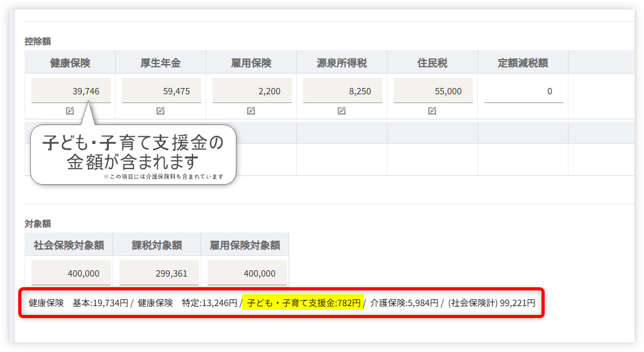Select the 雇用保険 field showing 2,200
The image size is (644, 352).
point(252,91)
